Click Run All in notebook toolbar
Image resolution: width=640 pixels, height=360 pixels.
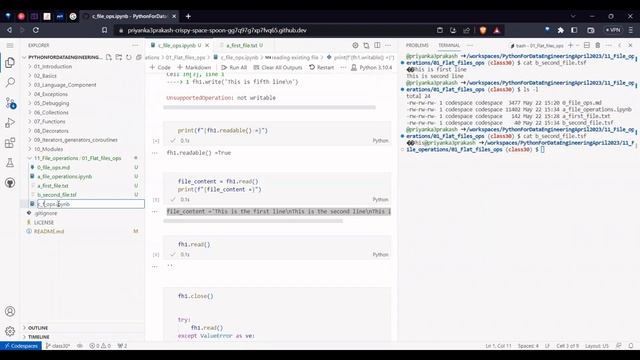click(234, 67)
